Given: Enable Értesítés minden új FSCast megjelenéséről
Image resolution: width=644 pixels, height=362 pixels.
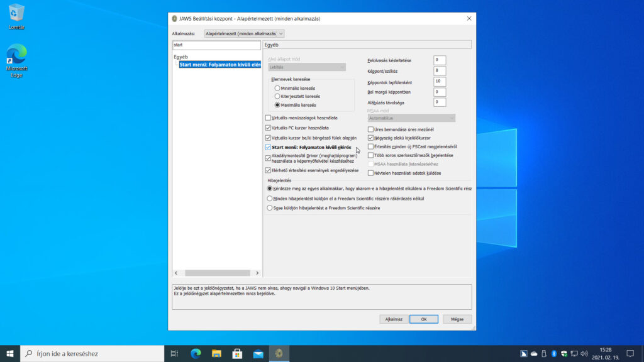Looking at the screenshot, I should tap(370, 146).
